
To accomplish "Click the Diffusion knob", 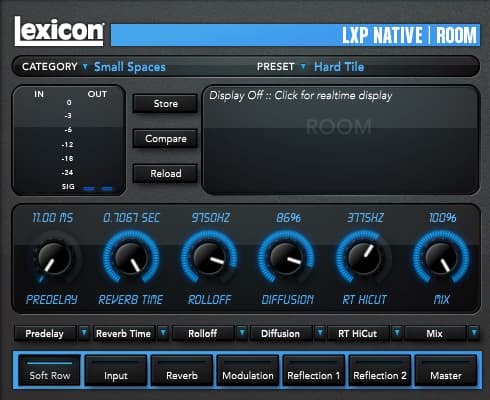I will (x=286, y=258).
